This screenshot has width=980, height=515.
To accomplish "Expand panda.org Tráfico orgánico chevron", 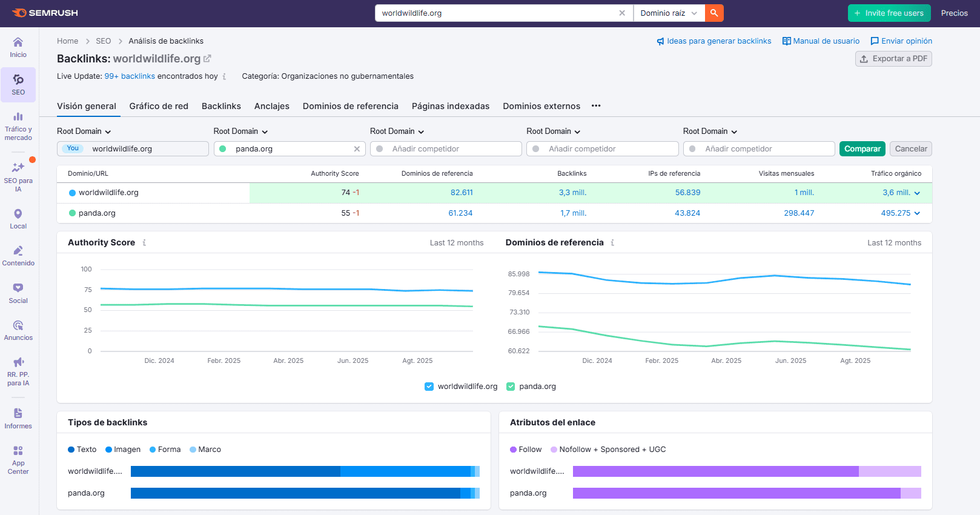I will 917,213.
